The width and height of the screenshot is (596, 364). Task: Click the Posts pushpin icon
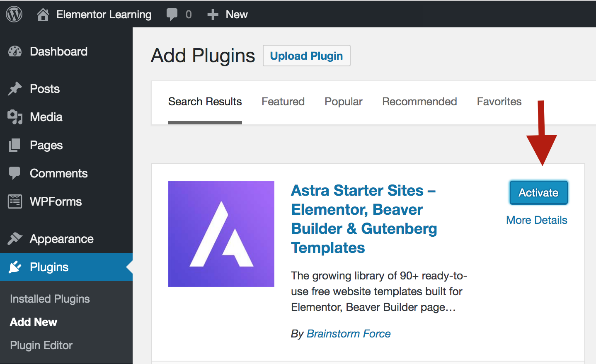[15, 89]
